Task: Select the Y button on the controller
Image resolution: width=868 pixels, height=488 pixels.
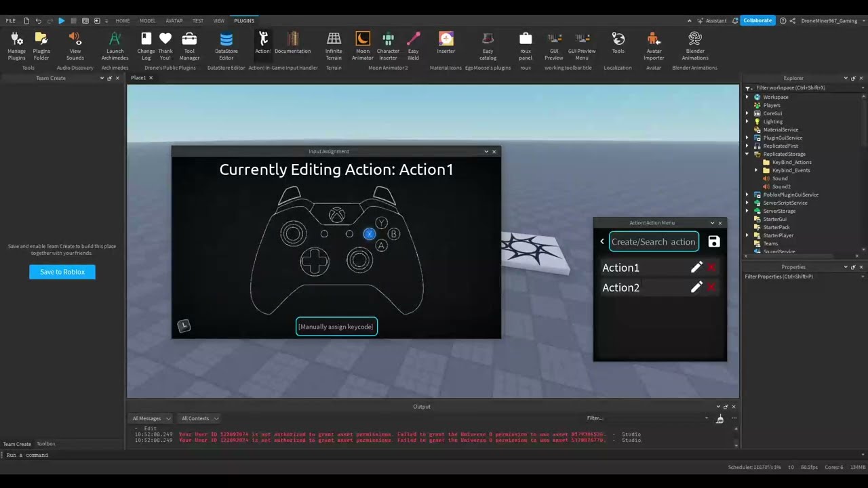Action: [382, 223]
